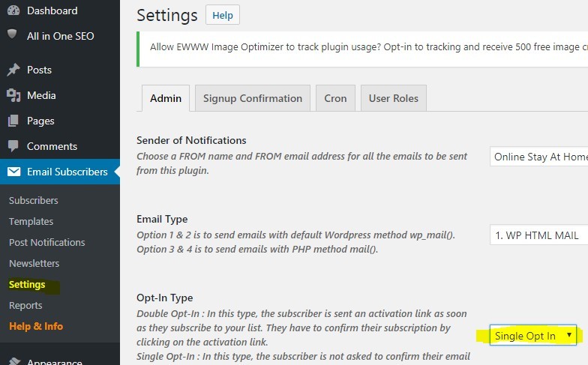Open Reports submenu link
This screenshot has width=588, height=365.
coord(25,306)
